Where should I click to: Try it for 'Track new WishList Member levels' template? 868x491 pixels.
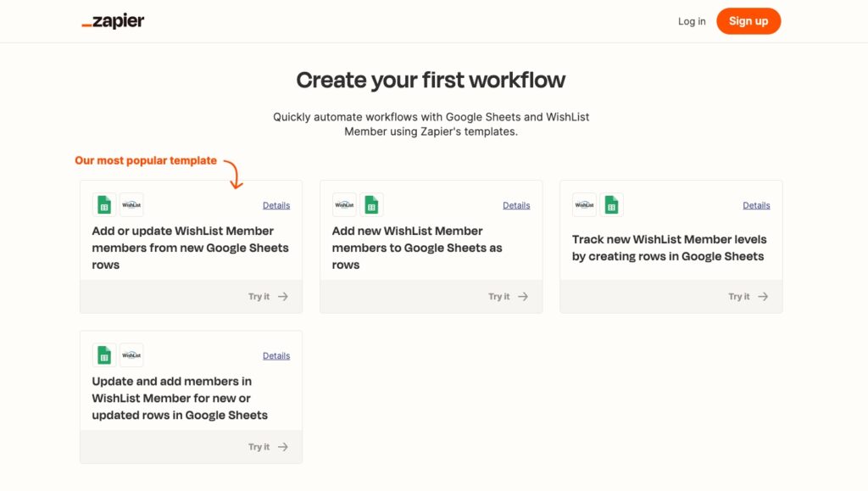point(748,297)
